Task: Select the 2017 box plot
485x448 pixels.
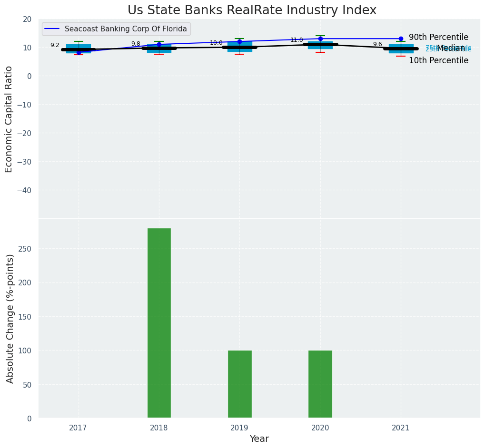Action: click(x=79, y=49)
